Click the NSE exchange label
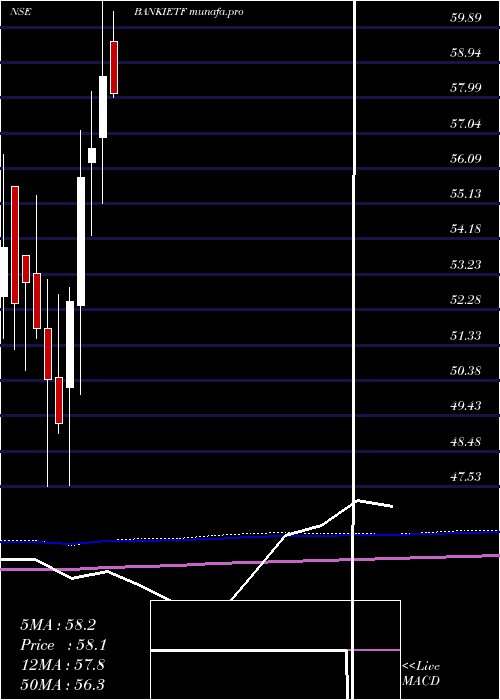This screenshot has width=500, height=700. (x=20, y=12)
